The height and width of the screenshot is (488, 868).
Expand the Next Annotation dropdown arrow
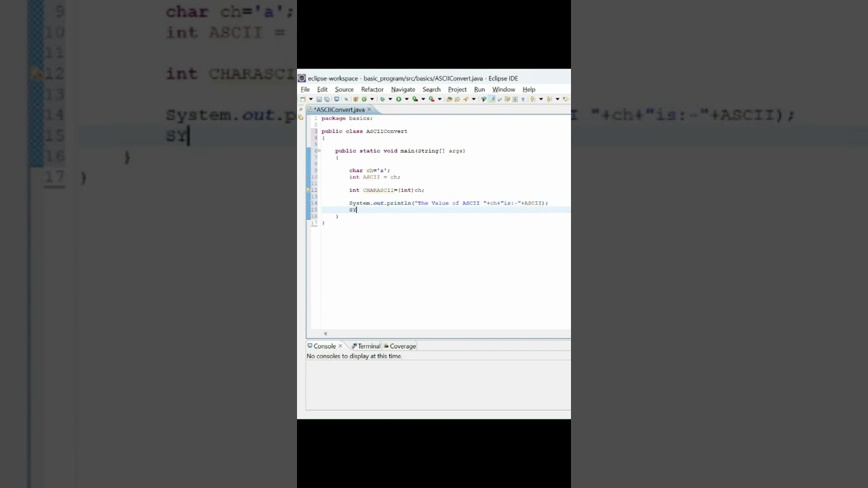(x=540, y=99)
